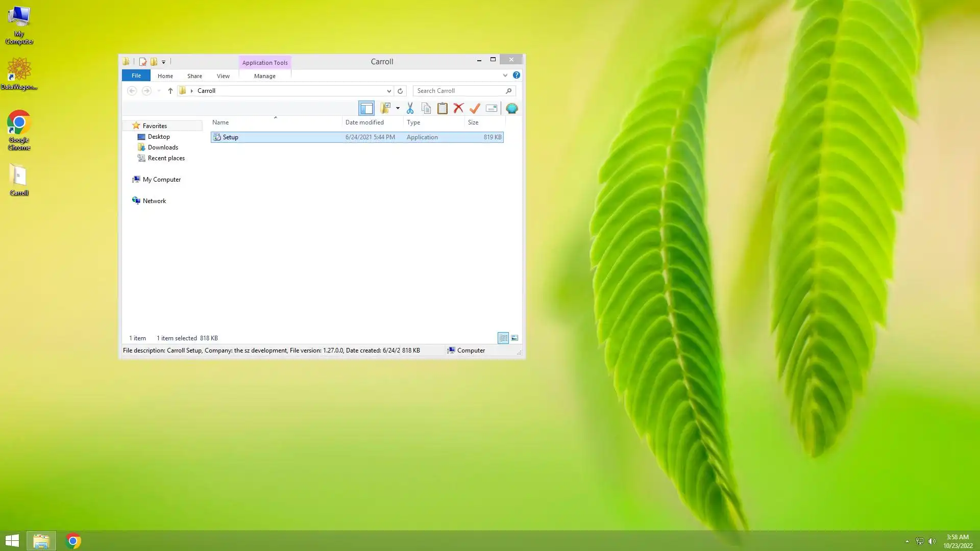The image size is (980, 551).
Task: Click the Copy icon in toolbar
Action: [426, 108]
